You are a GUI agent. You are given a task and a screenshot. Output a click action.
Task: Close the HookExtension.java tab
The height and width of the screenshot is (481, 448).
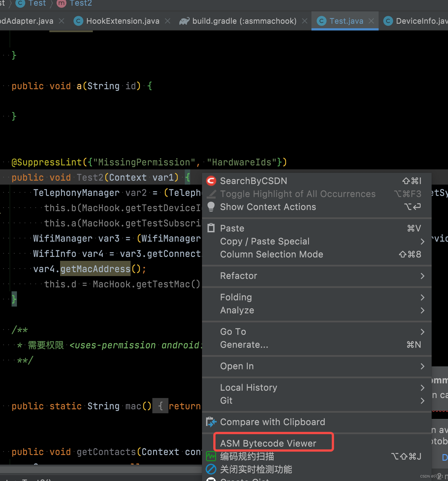(168, 21)
